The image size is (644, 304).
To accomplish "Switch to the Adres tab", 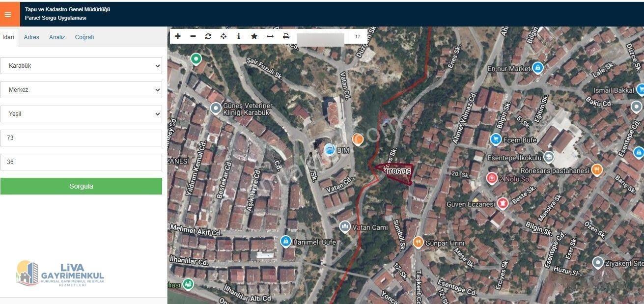I will [x=31, y=37].
